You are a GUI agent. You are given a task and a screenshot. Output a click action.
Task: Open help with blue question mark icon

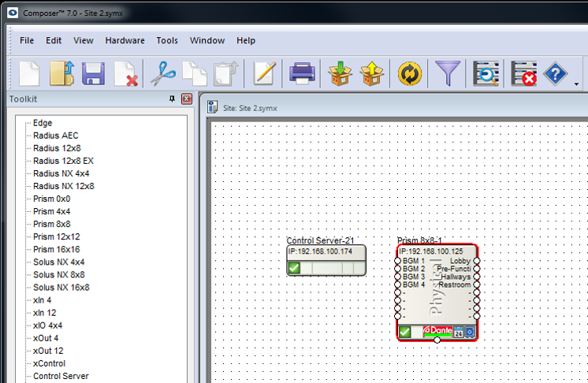tap(556, 73)
